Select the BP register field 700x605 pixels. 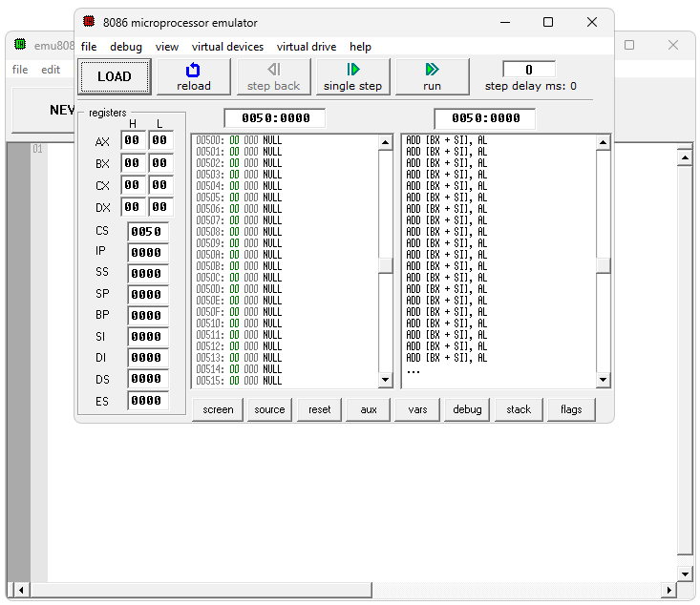148,316
